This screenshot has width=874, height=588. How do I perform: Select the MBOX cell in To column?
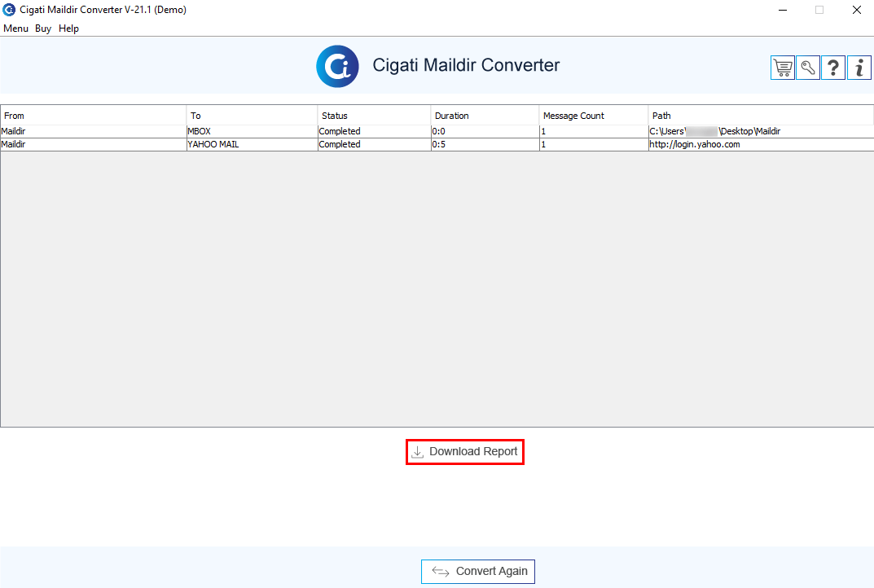tap(252, 132)
